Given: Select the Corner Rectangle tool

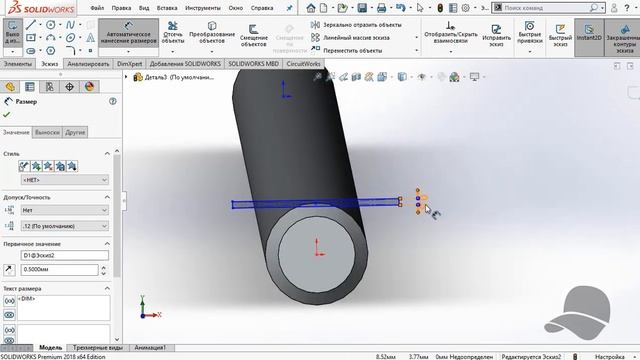Looking at the screenshot, I should 31,38.
